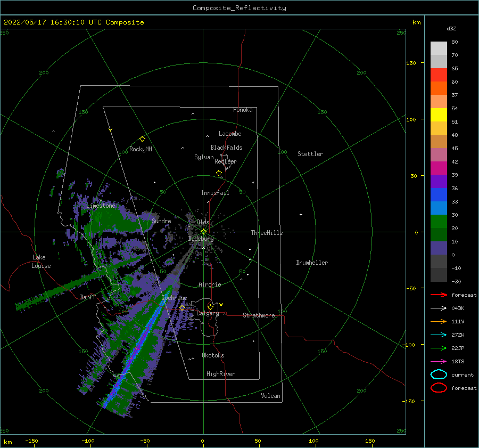479x448 pixels.
Task: Click the green 22JP arrow icon
Action: coord(439,348)
